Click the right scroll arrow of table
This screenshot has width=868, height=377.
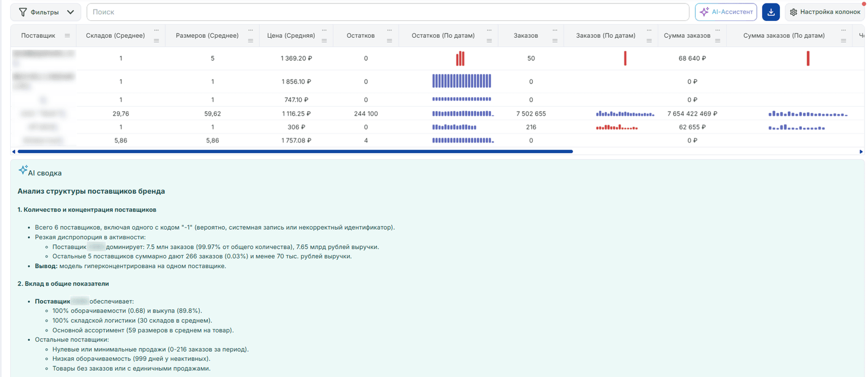tap(861, 152)
